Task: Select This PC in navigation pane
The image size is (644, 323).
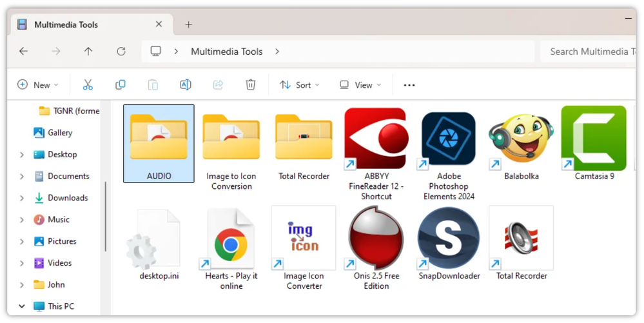Action: (54, 306)
